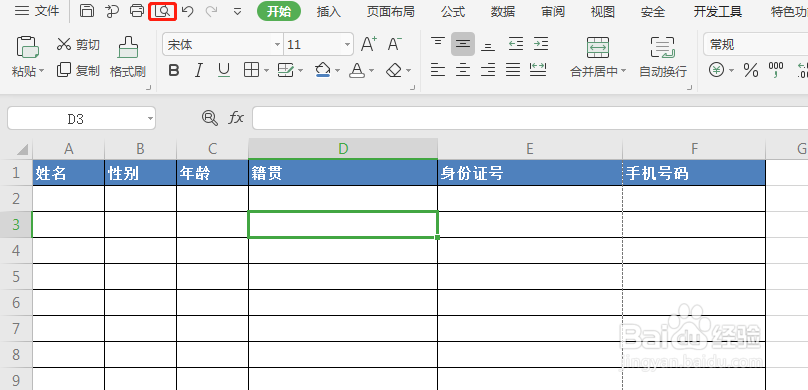This screenshot has width=808, height=390.
Task: Click the 合并居中 merge icon
Action: pos(598,47)
